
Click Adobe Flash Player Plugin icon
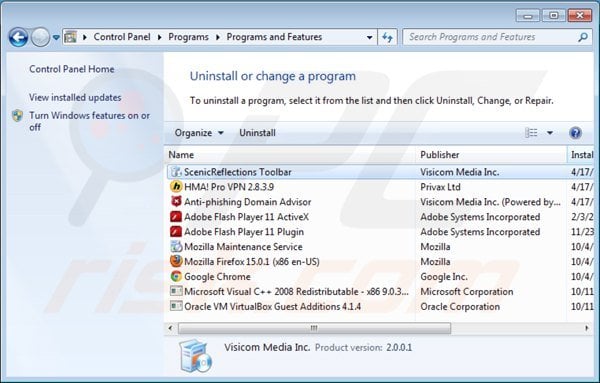point(176,231)
